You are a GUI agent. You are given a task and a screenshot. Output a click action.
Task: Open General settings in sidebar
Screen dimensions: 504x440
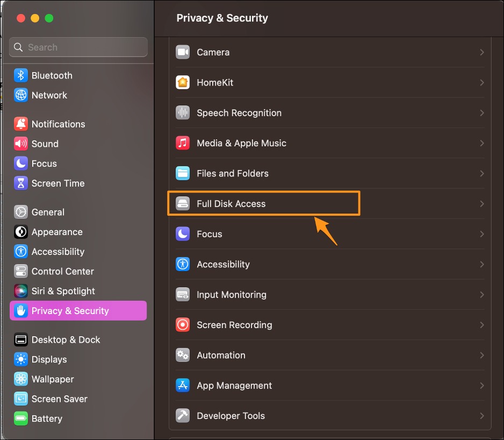pyautogui.click(x=48, y=212)
